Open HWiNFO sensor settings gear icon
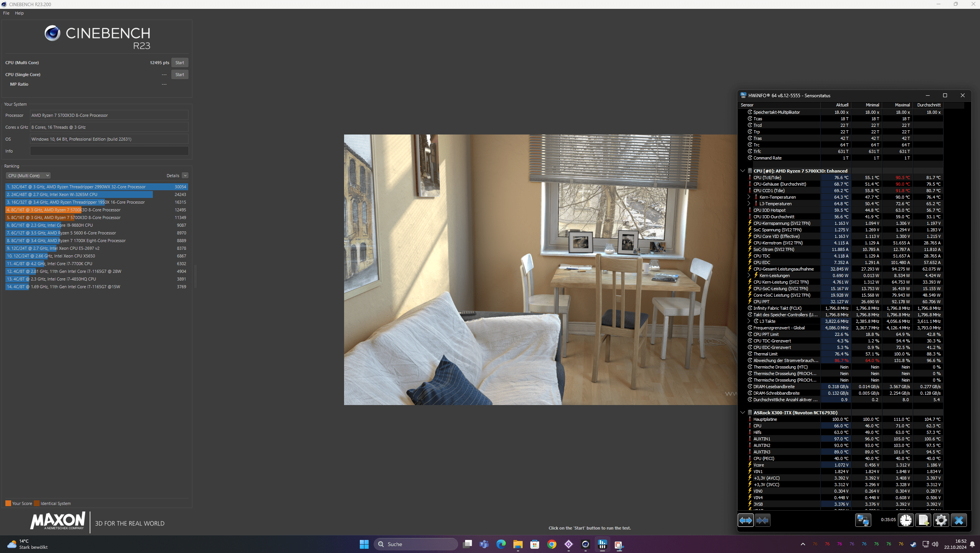Viewport: 980px width, 553px height. pos(941,520)
